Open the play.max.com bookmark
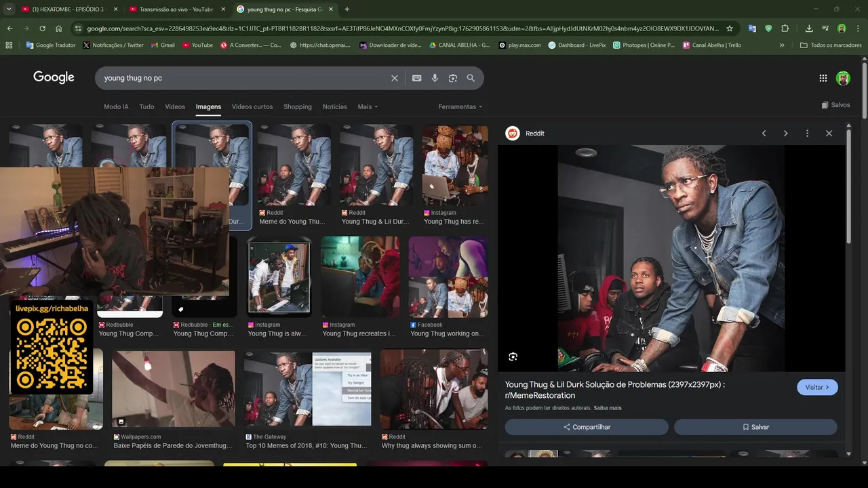The height and width of the screenshot is (488, 868). [x=519, y=45]
